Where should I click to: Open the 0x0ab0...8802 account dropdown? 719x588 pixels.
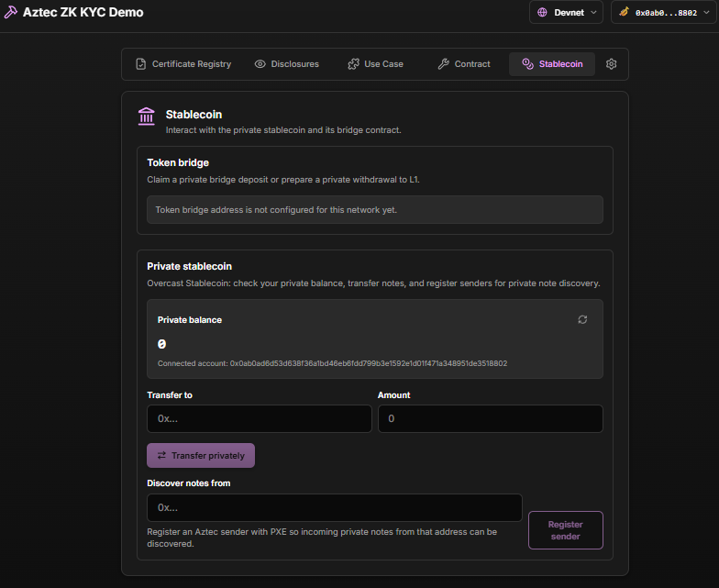coord(664,13)
